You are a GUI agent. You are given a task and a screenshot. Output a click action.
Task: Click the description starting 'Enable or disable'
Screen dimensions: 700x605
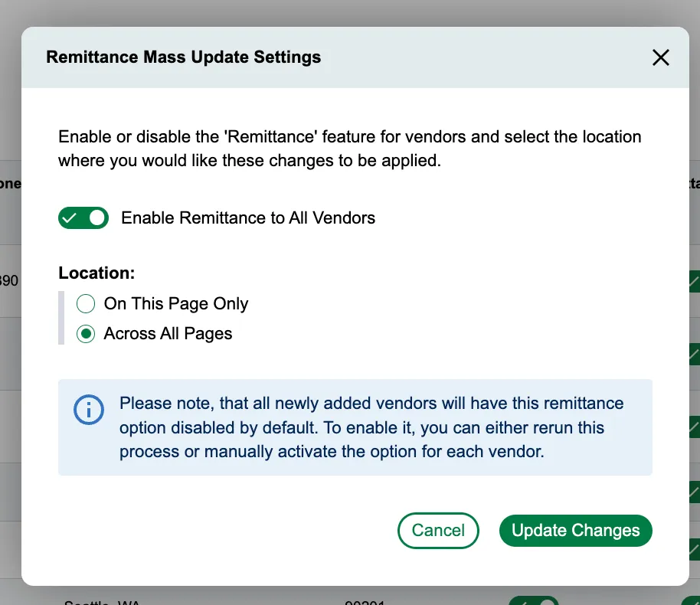coord(349,149)
